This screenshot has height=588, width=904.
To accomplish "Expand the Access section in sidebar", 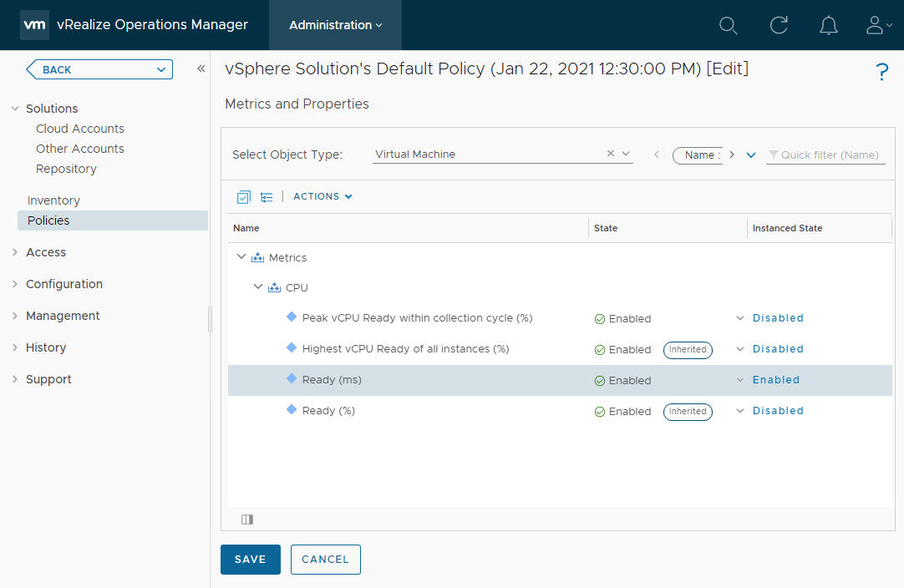I will (15, 252).
